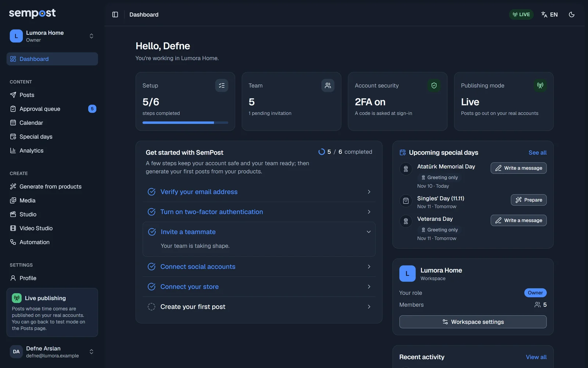Click check icon for Connect your store
Viewport: 588px width, 368px height.
coord(151,287)
